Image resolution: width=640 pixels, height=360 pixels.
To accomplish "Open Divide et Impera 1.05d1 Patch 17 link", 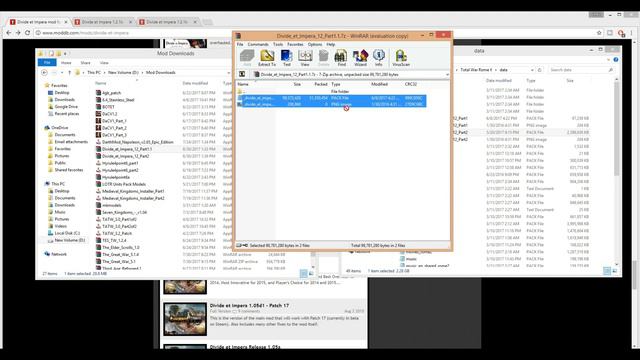I will coord(249,305).
